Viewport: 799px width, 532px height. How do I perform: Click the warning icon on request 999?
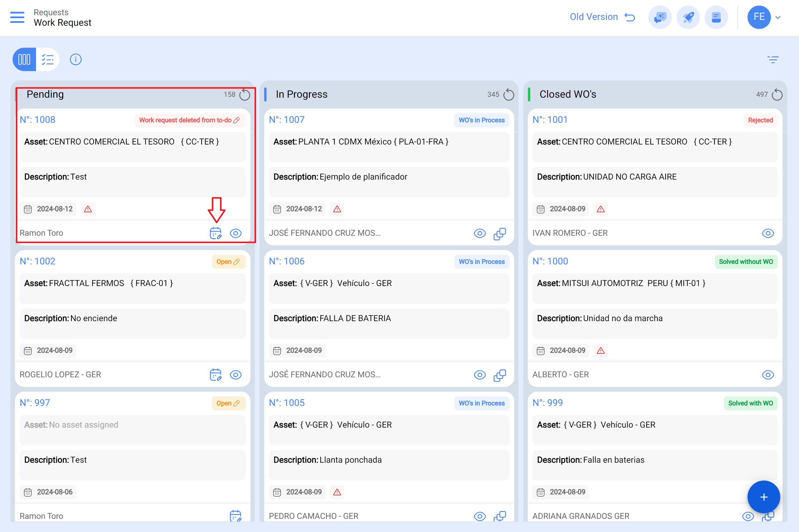tap(600, 350)
